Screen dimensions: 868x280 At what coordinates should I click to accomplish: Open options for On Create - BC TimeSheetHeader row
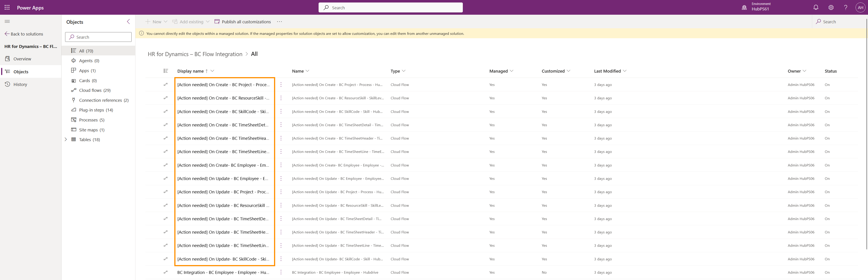click(x=281, y=138)
